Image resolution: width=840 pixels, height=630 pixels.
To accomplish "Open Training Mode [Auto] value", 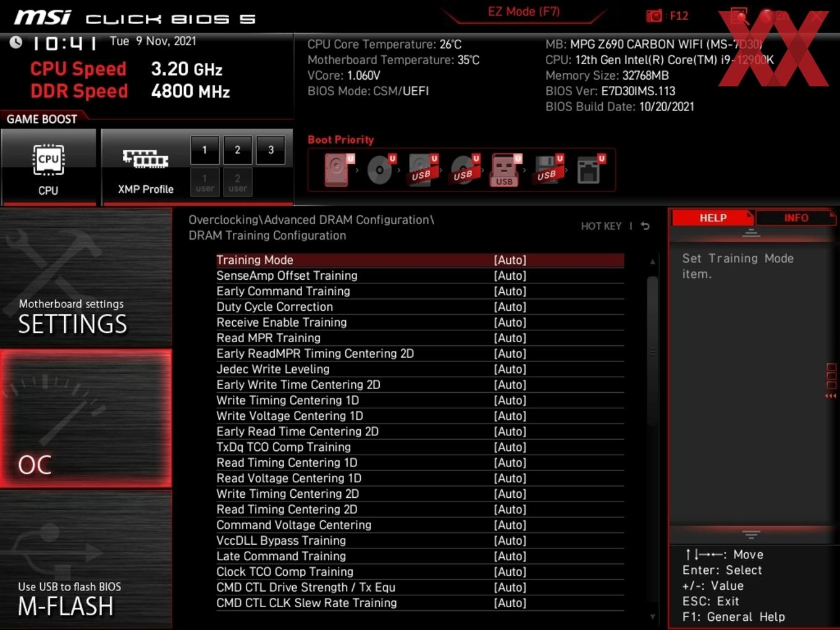I will click(x=510, y=260).
